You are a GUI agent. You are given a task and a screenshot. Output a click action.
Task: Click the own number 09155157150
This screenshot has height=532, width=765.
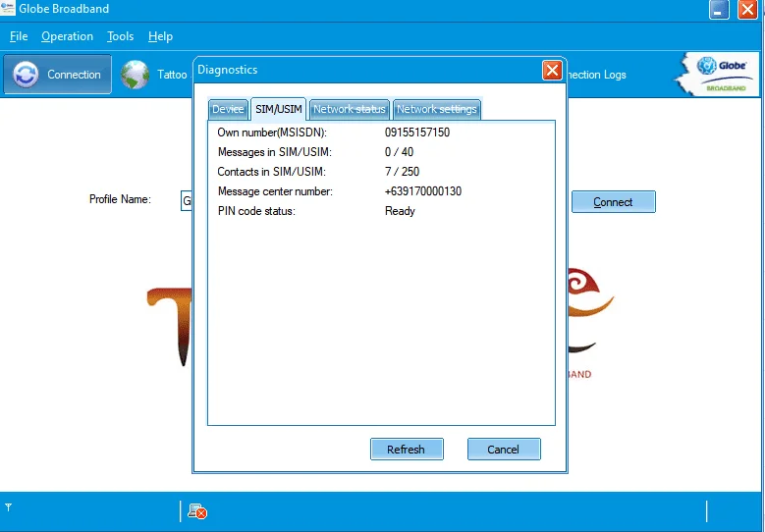(417, 133)
